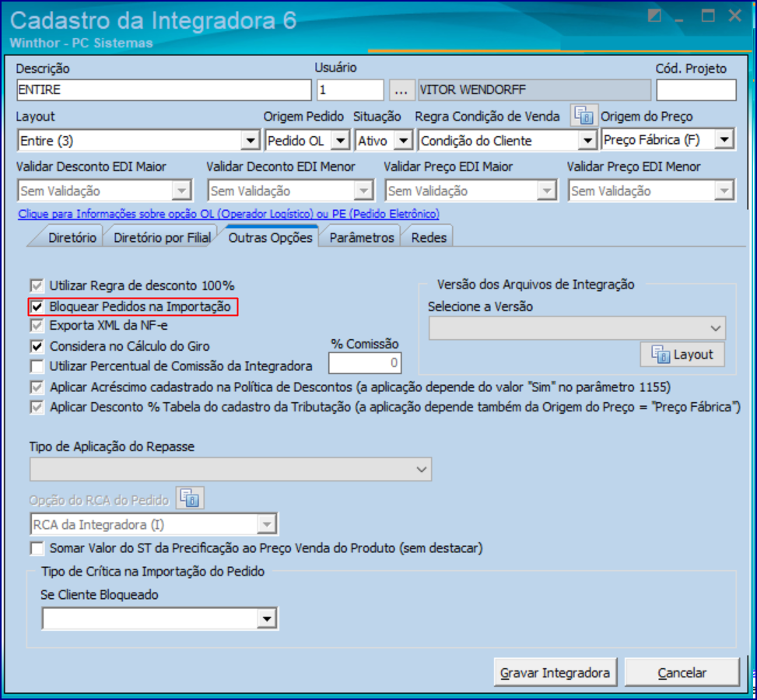This screenshot has height=700, width=757.
Task: Open info icon beside Opção do RCA do Pedido
Action: point(190,499)
